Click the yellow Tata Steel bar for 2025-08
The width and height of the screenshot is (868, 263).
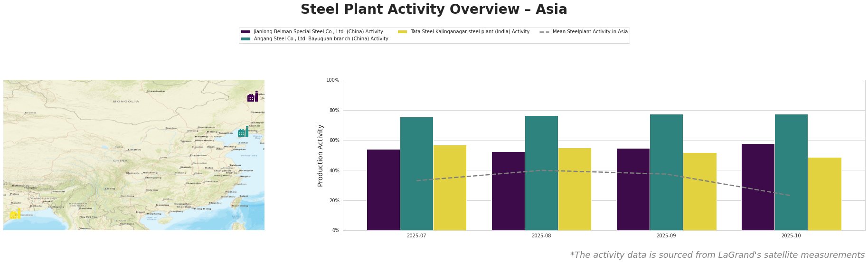click(575, 189)
